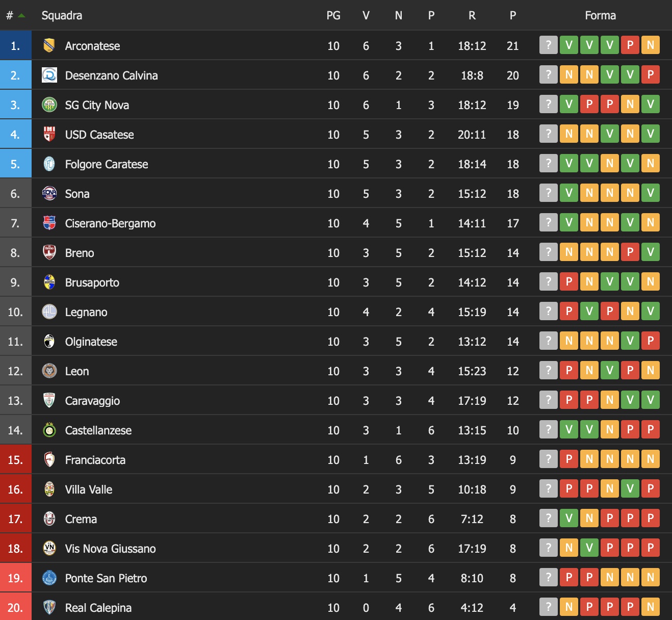Sort by the V wins column header
672x620 pixels.
366,16
